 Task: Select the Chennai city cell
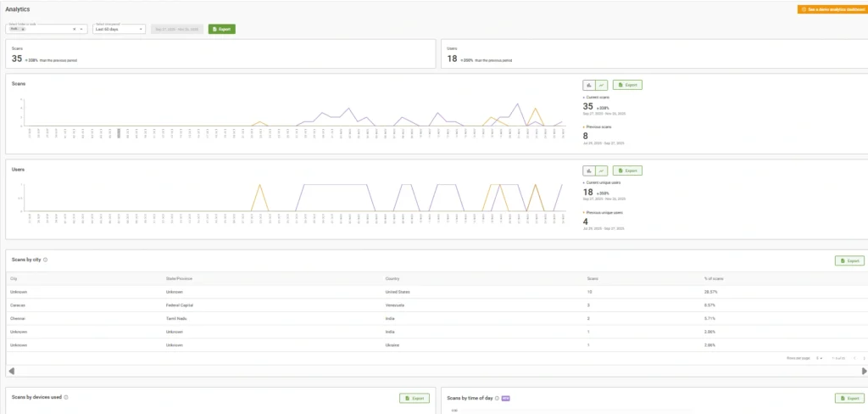(17, 318)
